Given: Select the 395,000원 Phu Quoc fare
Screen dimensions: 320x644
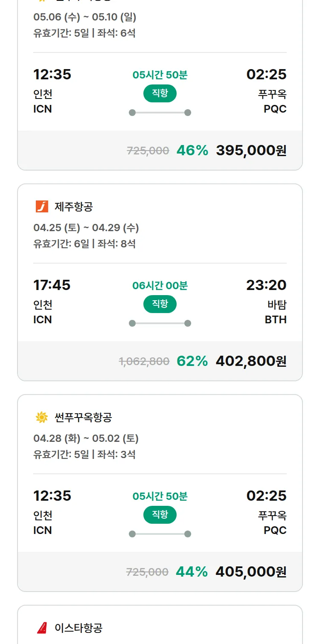Looking at the screenshot, I should pos(251,151).
